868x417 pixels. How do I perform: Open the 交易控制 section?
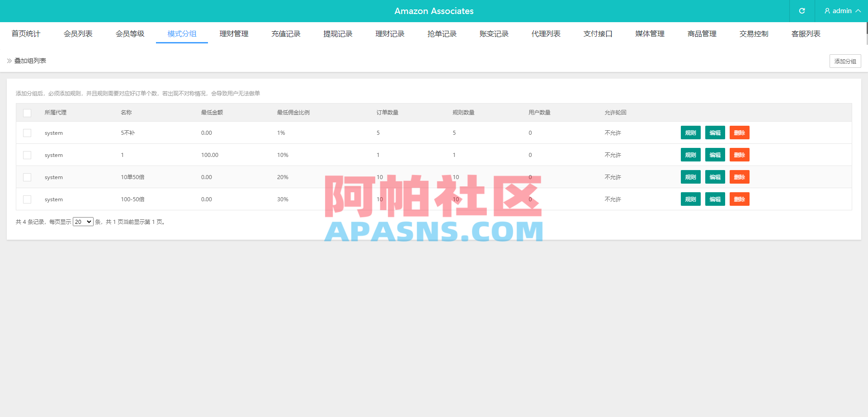point(754,33)
